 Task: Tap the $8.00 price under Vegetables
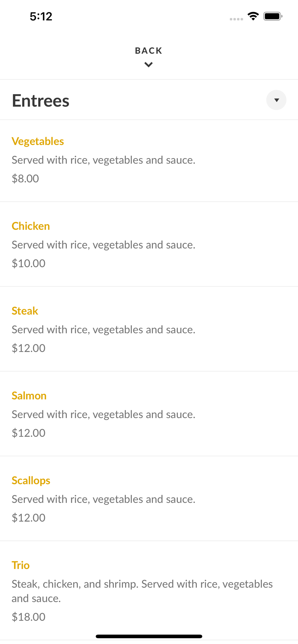pyautogui.click(x=25, y=178)
